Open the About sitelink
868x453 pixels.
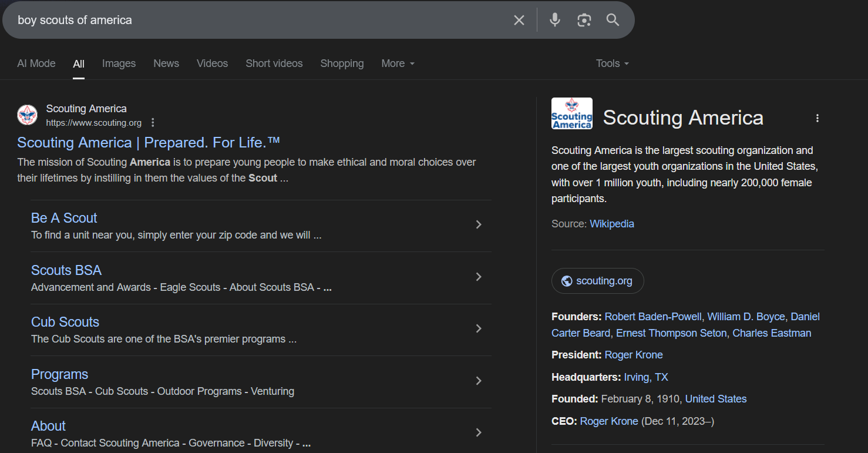point(48,426)
